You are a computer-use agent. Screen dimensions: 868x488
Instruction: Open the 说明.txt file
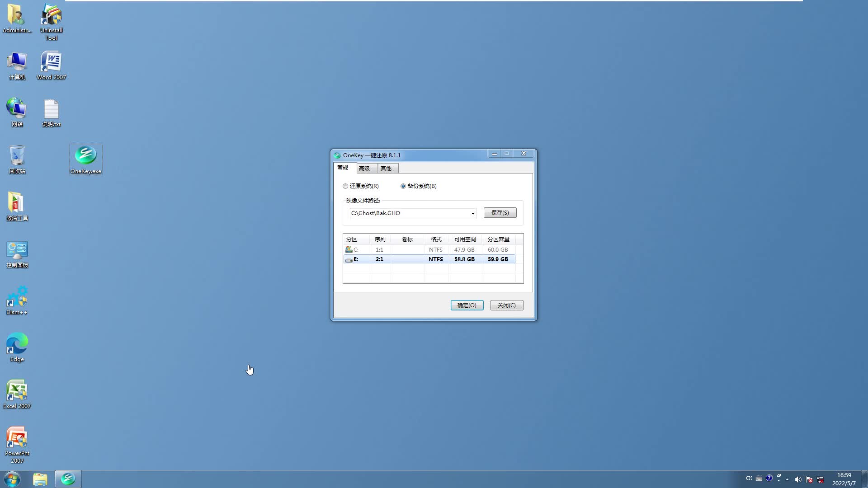point(51,110)
